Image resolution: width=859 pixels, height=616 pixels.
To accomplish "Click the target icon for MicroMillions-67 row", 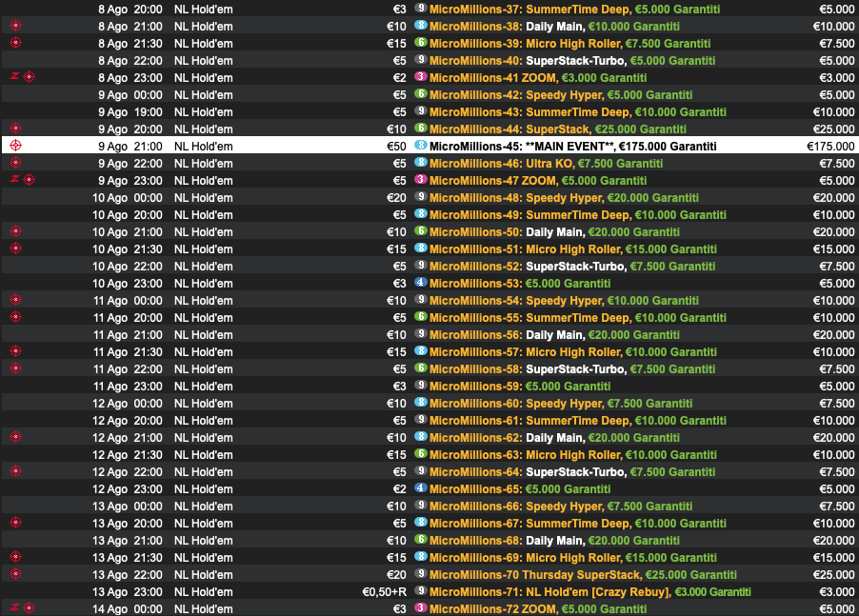I will (16, 523).
